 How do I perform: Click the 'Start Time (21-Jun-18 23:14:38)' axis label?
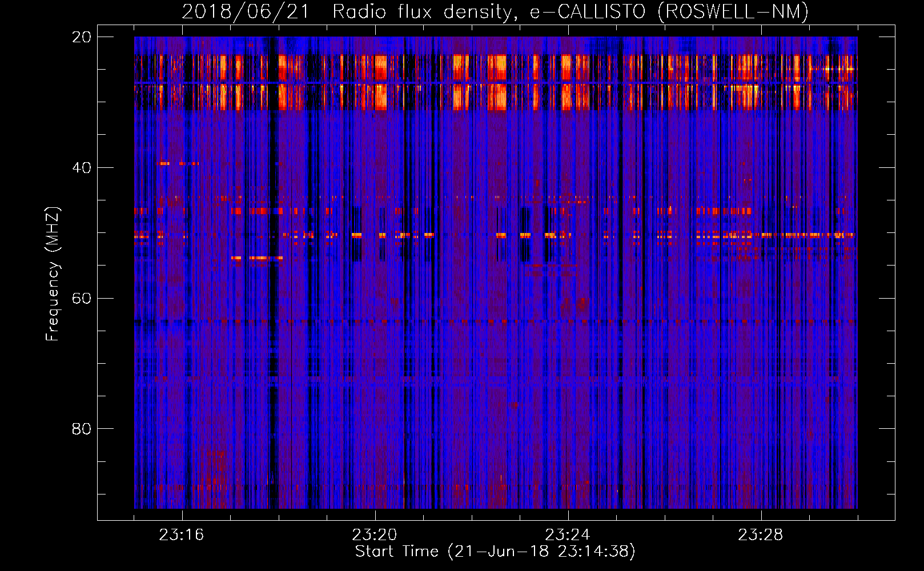(495, 552)
